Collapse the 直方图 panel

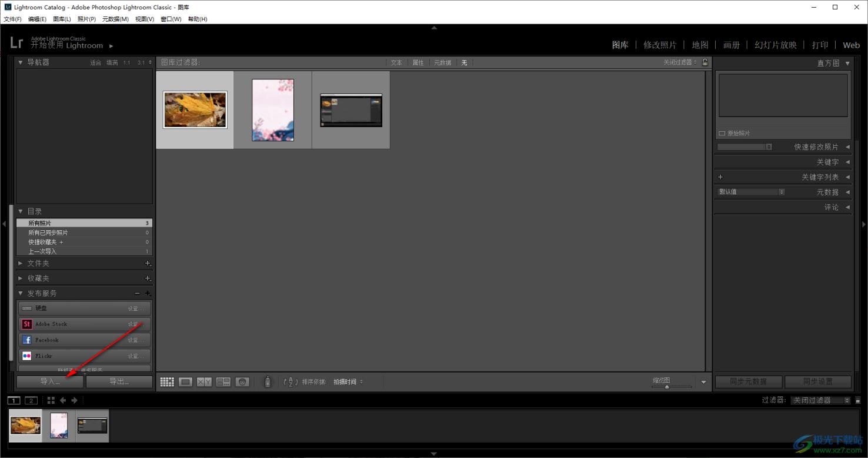click(847, 63)
